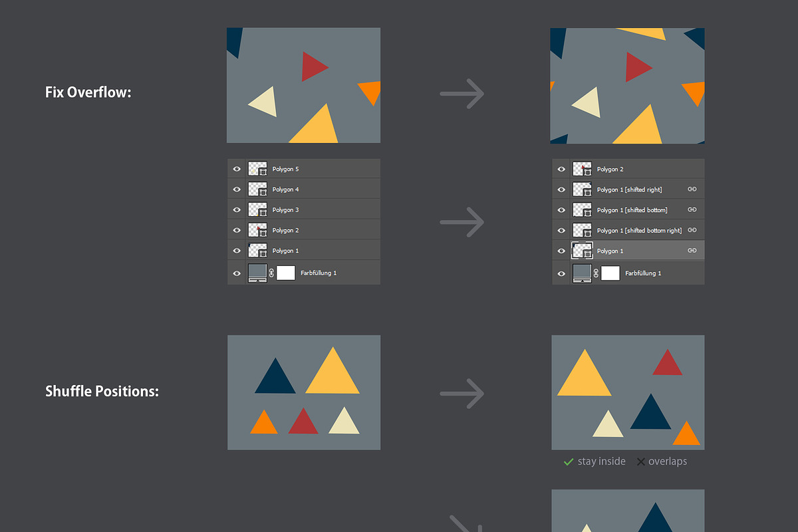The width and height of the screenshot is (798, 532).
Task: Click mask chain icon in left Farbfüllung 1 layer
Action: (x=271, y=273)
